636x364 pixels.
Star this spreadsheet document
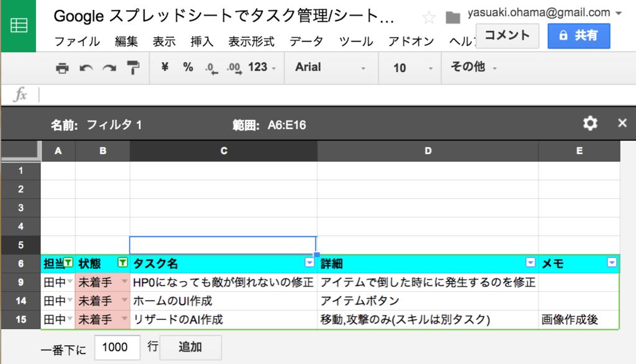tap(429, 17)
